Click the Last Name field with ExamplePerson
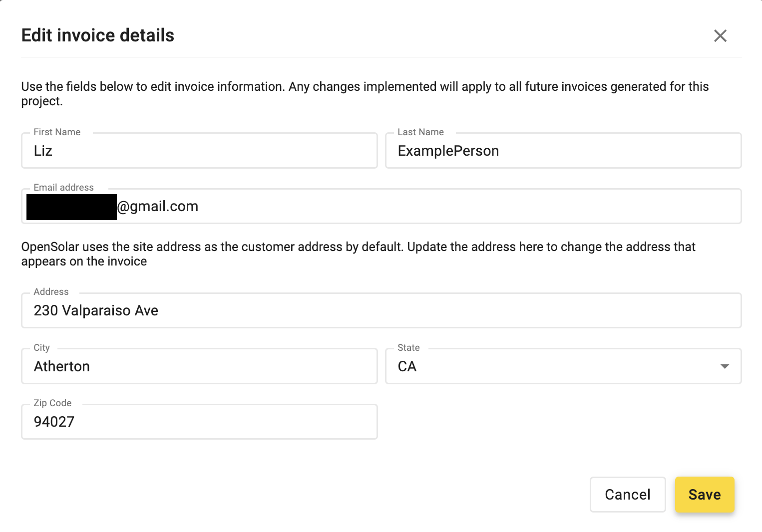The image size is (762, 532). [x=563, y=150]
